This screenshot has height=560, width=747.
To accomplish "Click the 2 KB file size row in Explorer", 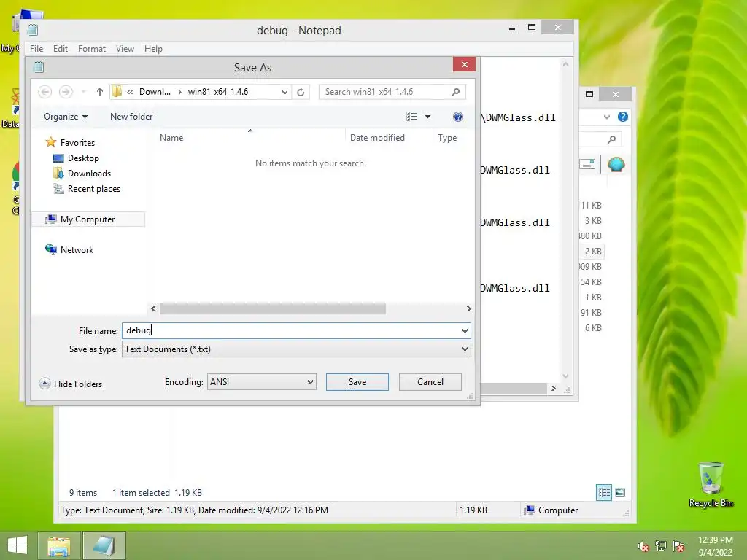I will coord(593,251).
